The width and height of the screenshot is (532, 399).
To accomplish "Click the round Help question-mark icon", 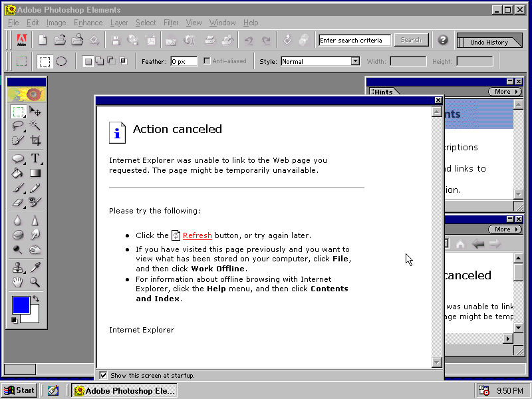I will [x=443, y=40].
